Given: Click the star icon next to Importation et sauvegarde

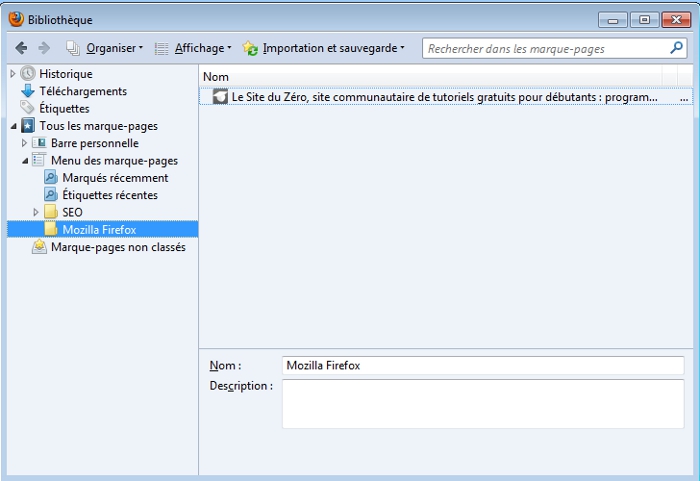Looking at the screenshot, I should [x=250, y=48].
